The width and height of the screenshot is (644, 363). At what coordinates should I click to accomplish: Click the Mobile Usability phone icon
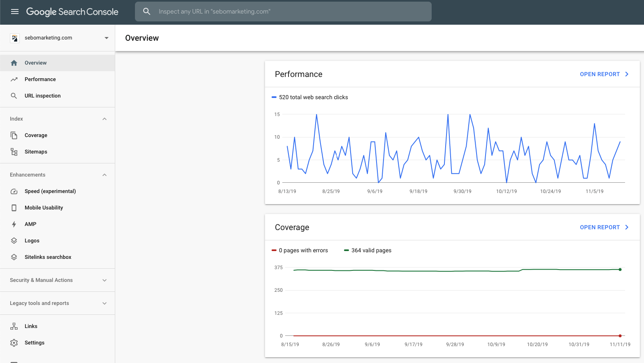[14, 208]
